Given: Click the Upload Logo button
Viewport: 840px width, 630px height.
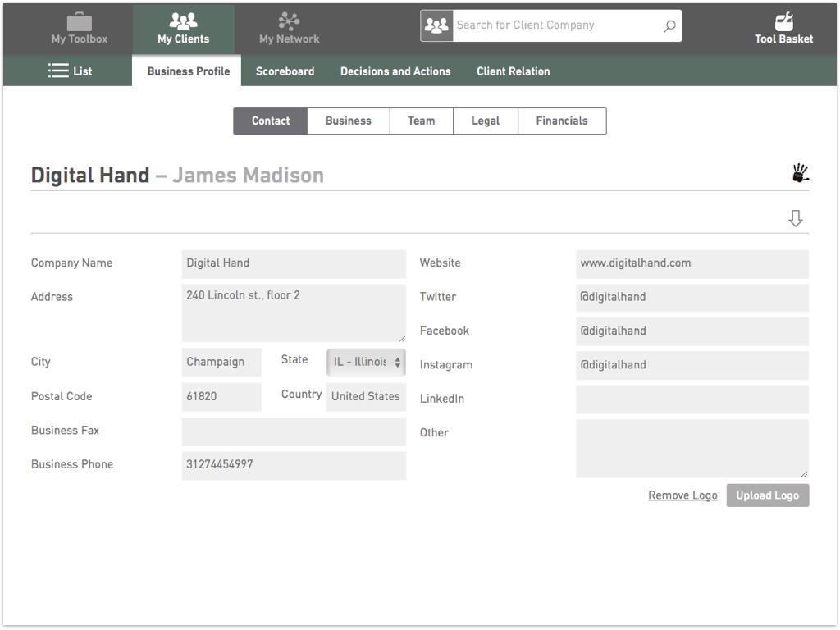Looking at the screenshot, I should [768, 495].
